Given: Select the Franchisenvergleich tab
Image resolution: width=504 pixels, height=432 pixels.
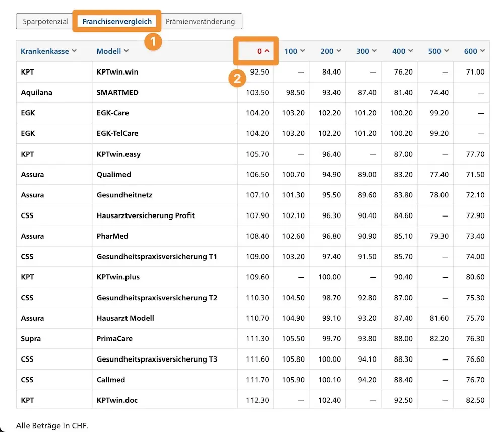Looking at the screenshot, I should click(x=117, y=22).
